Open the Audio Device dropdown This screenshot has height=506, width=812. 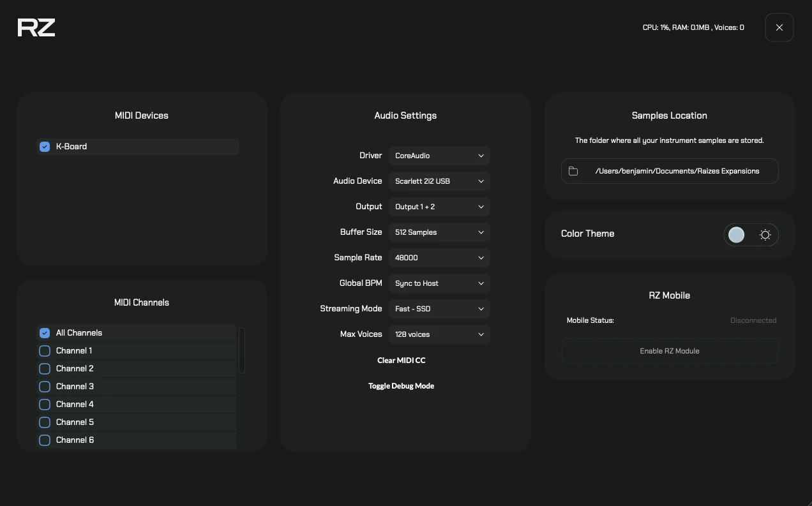point(439,181)
